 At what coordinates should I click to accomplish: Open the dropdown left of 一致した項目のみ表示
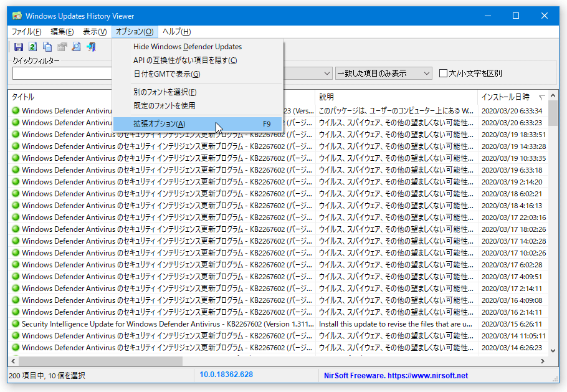[307, 74]
